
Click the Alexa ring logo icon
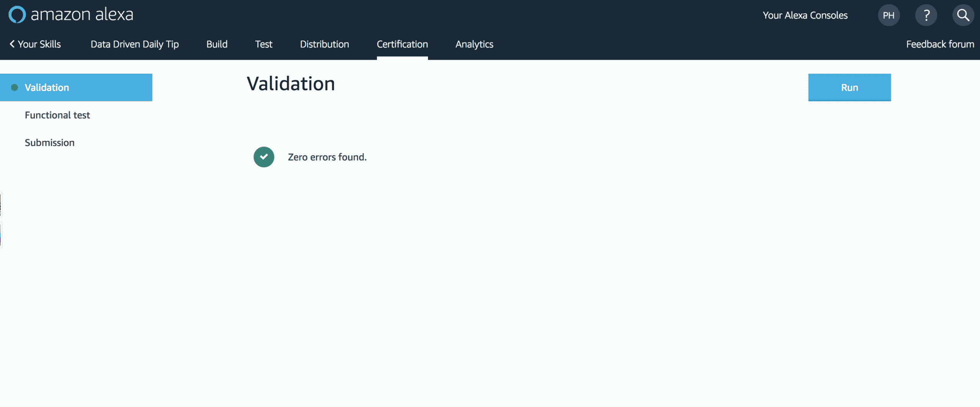(17, 15)
